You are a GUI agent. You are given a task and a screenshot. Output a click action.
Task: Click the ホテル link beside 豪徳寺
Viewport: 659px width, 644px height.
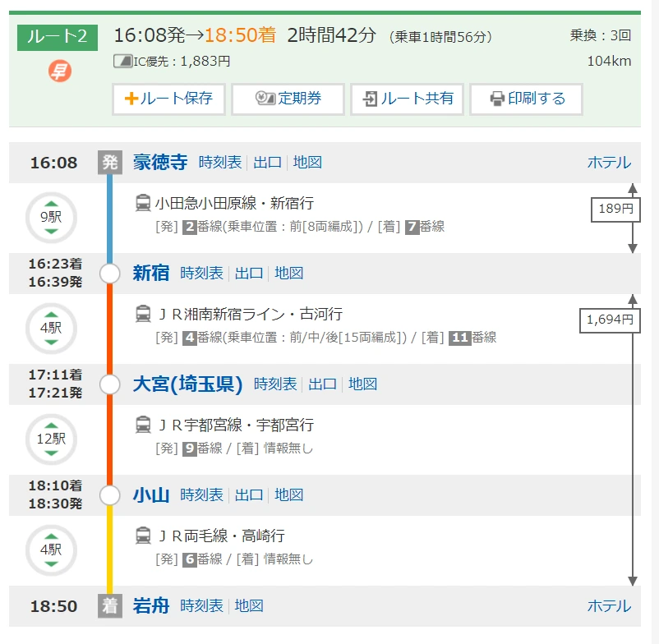pyautogui.click(x=608, y=163)
